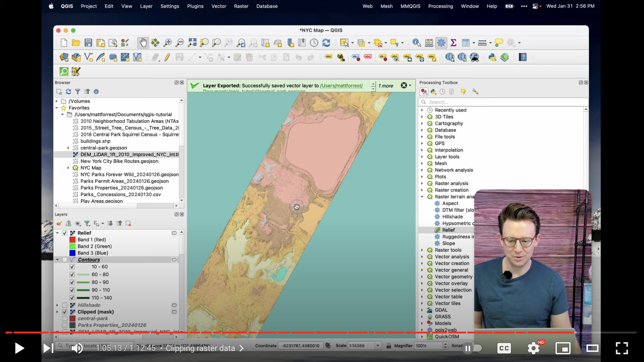The width and height of the screenshot is (644, 362).
Task: Open the Python console icon
Action: pyautogui.click(x=492, y=57)
